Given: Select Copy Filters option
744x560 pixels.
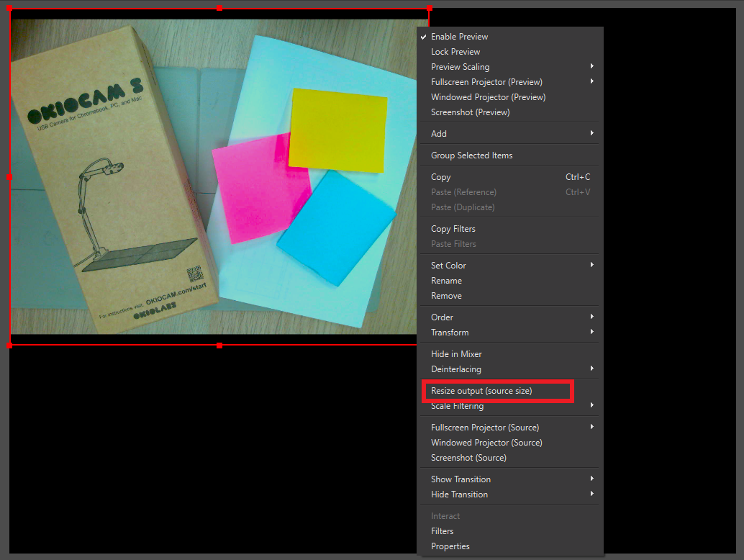Looking at the screenshot, I should 453,229.
